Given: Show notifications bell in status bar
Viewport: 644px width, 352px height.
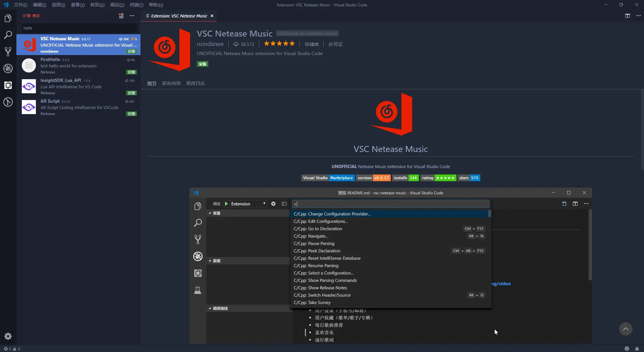Looking at the screenshot, I should tap(637, 349).
